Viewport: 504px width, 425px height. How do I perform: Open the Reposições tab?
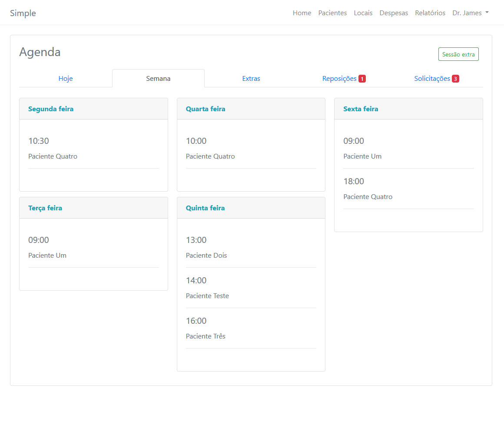click(x=339, y=79)
